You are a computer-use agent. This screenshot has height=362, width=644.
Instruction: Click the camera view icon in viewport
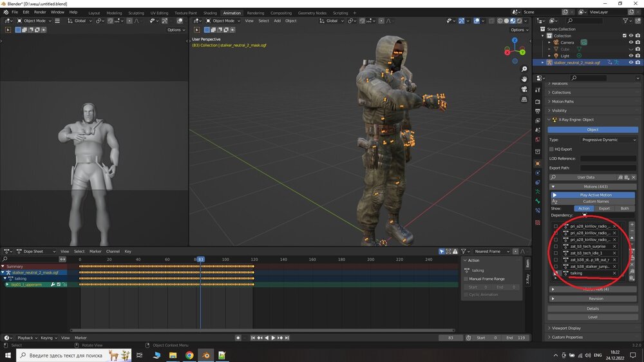[523, 89]
